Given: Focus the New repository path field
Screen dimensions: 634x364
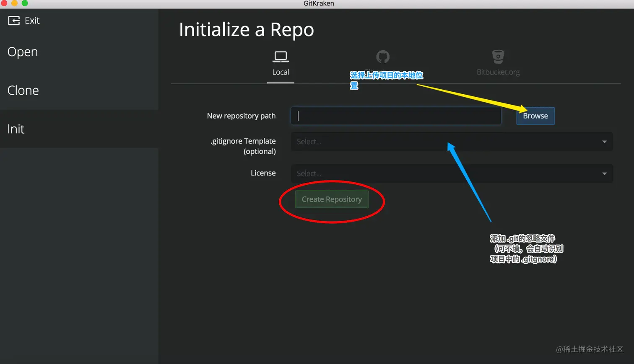Looking at the screenshot, I should (x=396, y=116).
